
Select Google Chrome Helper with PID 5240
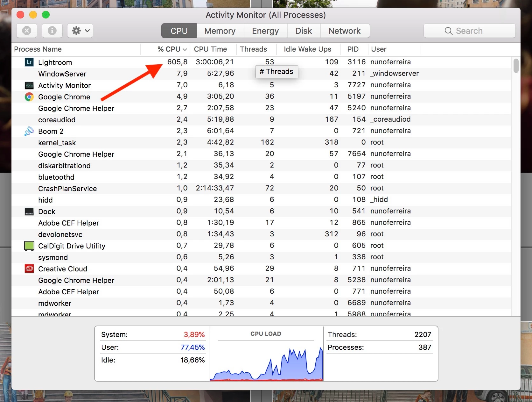point(262,108)
